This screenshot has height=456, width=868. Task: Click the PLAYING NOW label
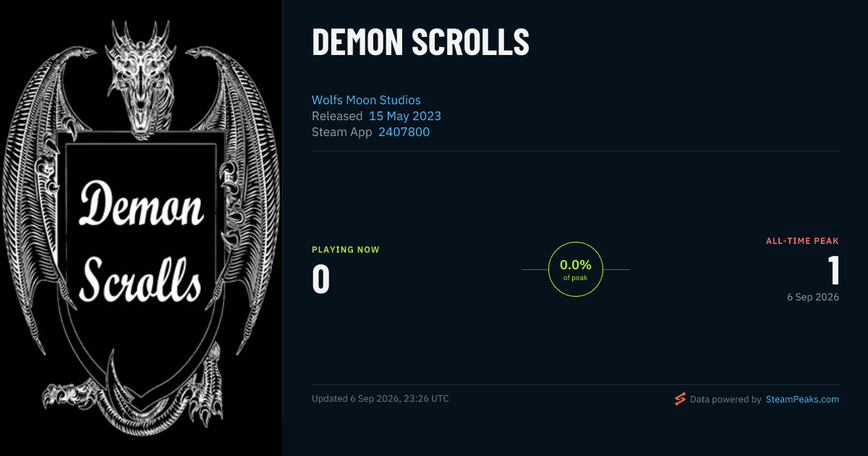pyautogui.click(x=346, y=250)
